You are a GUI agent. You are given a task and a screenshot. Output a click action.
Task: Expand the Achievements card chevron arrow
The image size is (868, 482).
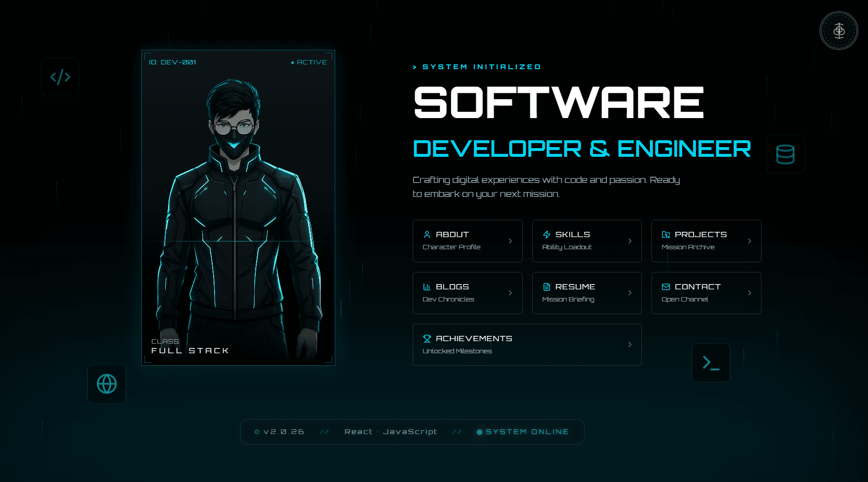click(630, 345)
